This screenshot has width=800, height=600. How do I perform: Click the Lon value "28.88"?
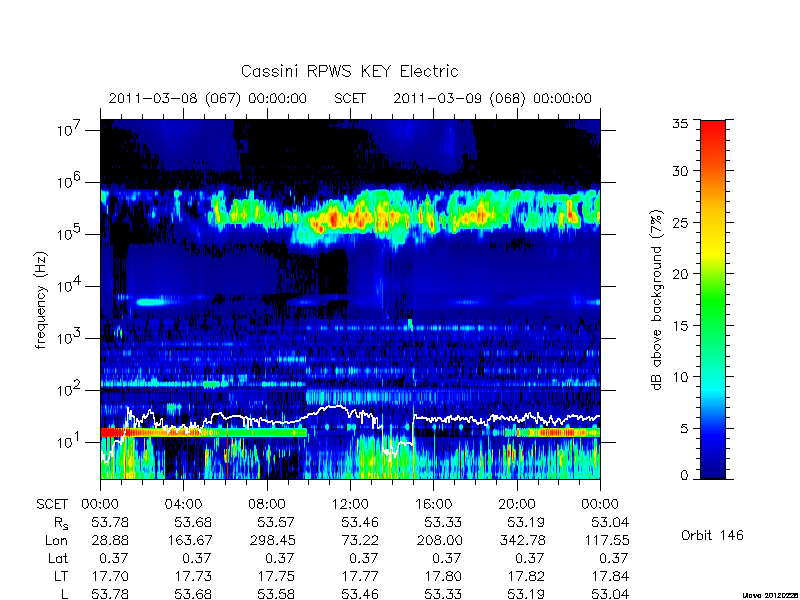(x=110, y=540)
